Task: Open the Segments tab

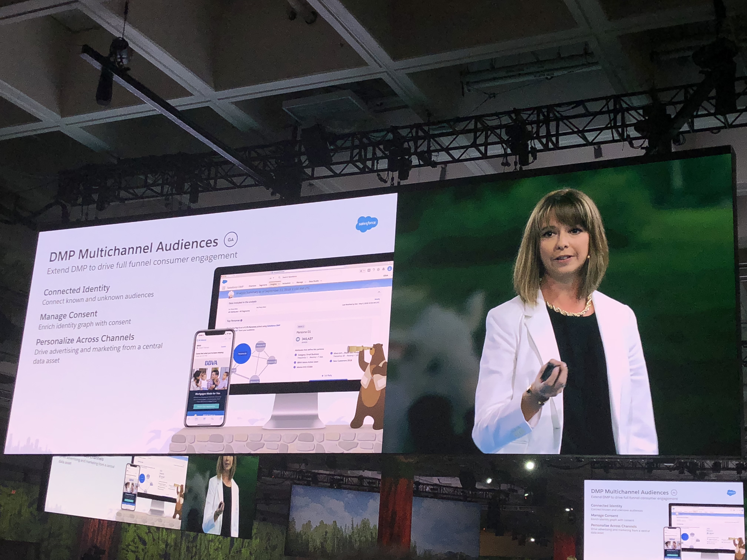Action: (263, 285)
